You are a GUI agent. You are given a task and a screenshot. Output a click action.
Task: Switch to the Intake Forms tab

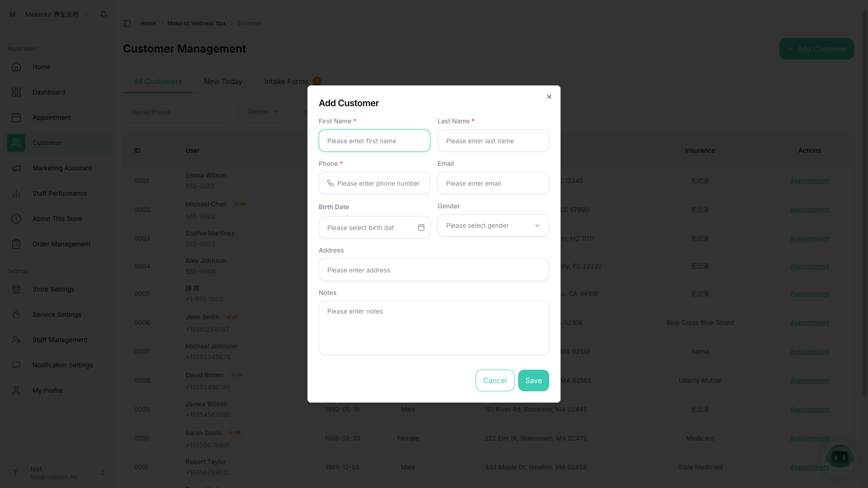click(286, 81)
